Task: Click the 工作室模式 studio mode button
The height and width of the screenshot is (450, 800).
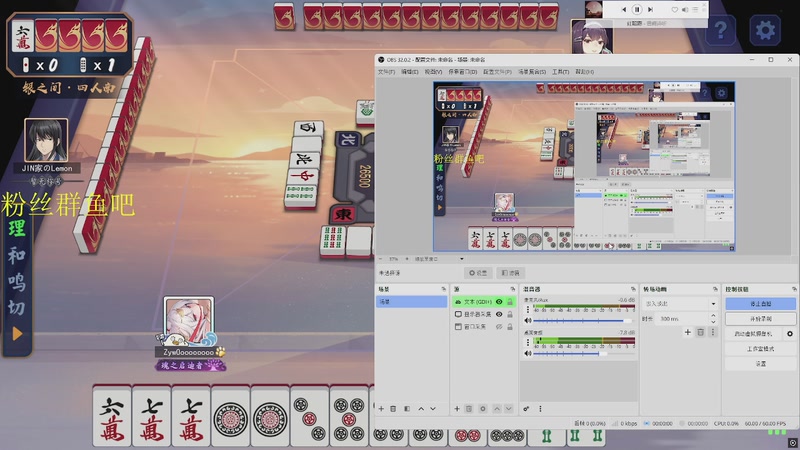Action: click(760, 348)
